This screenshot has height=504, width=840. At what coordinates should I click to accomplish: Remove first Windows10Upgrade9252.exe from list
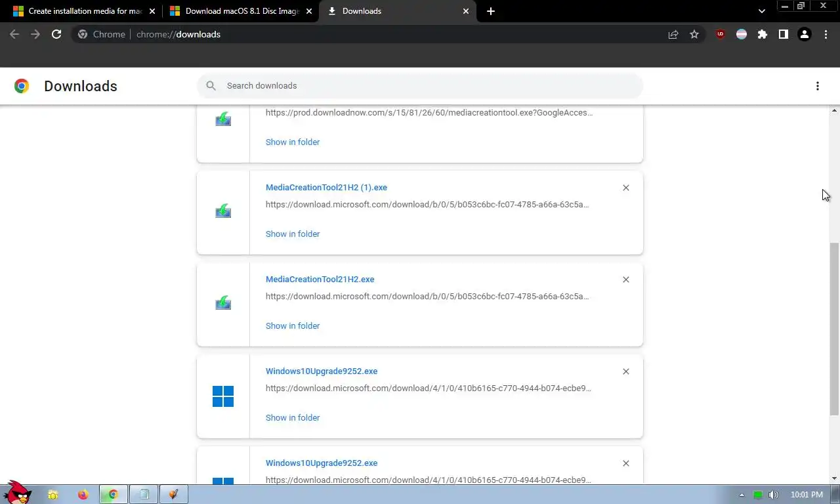tap(626, 371)
